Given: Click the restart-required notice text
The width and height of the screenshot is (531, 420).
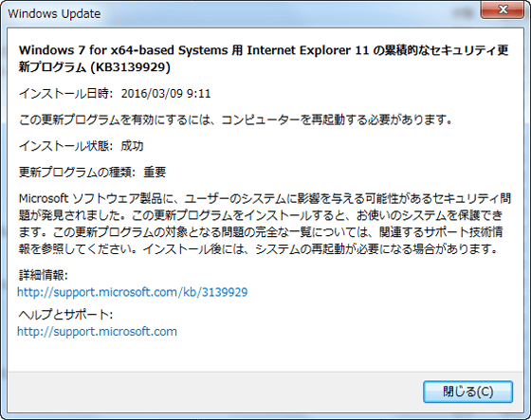Looking at the screenshot, I should [236, 119].
